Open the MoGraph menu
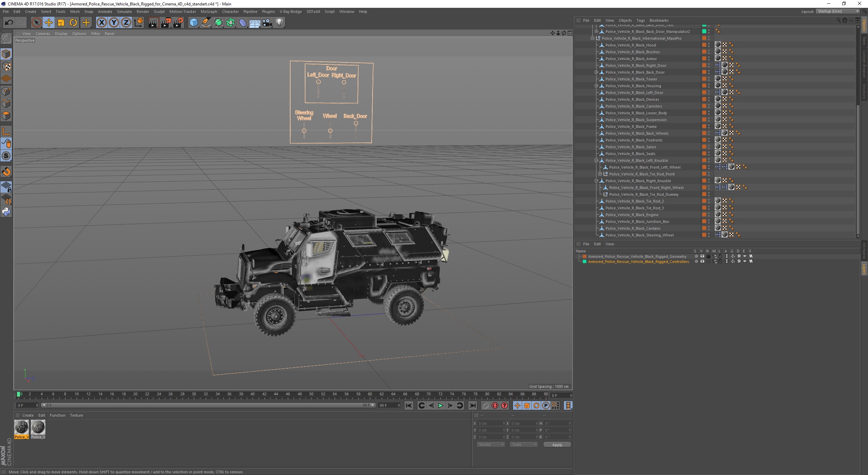 [x=209, y=12]
